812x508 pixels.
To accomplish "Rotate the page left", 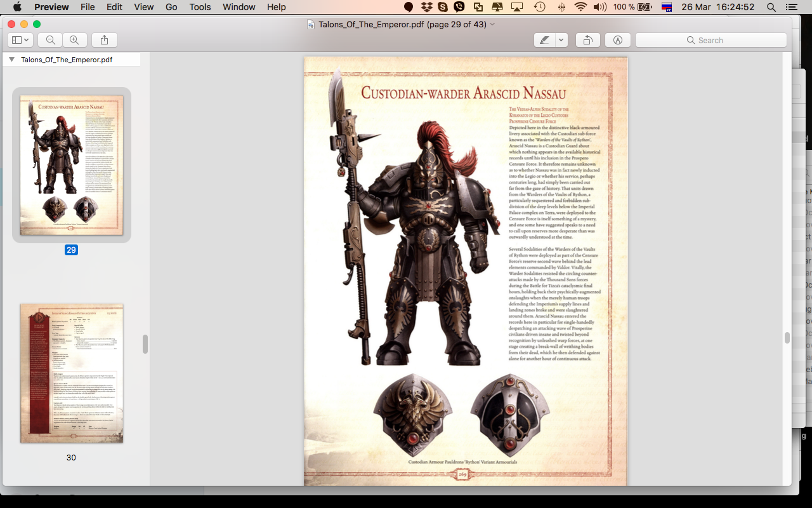I will (x=588, y=40).
